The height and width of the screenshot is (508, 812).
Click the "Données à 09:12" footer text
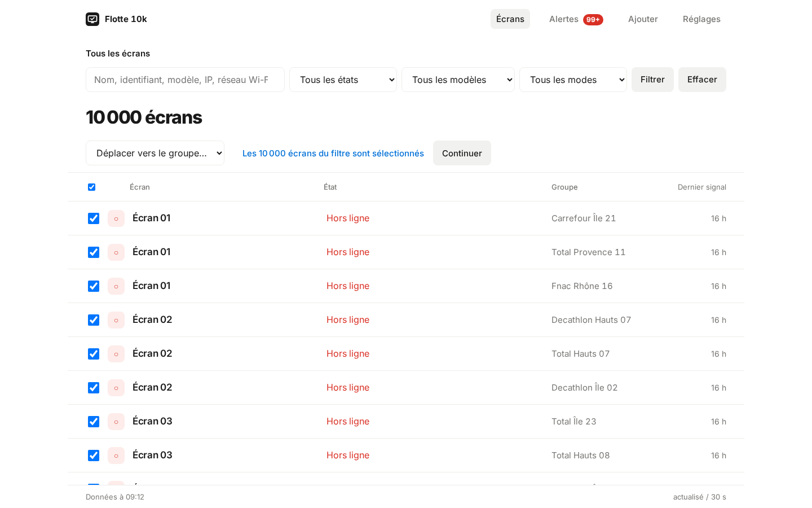pos(115,497)
